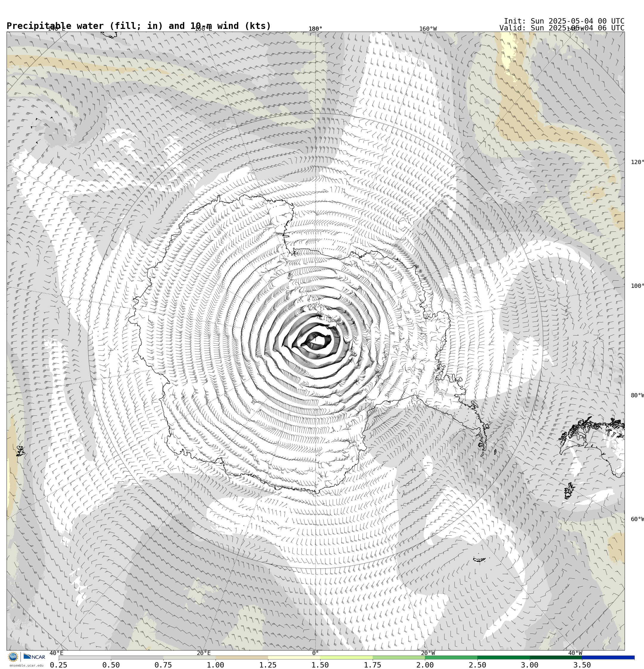Image resolution: width=644 pixels, height=669 pixels.
Task: Click the 140°E longitude label at top
Action: (x=56, y=29)
